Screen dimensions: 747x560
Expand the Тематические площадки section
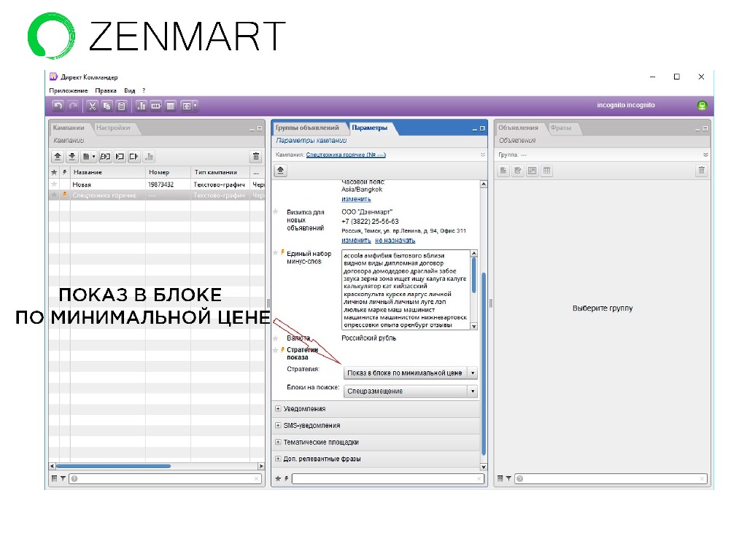click(278, 442)
